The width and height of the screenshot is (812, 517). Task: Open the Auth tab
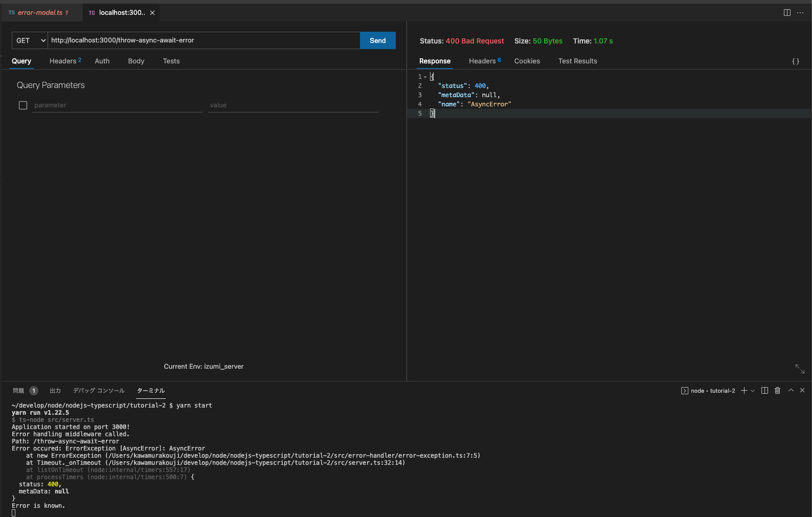point(102,61)
